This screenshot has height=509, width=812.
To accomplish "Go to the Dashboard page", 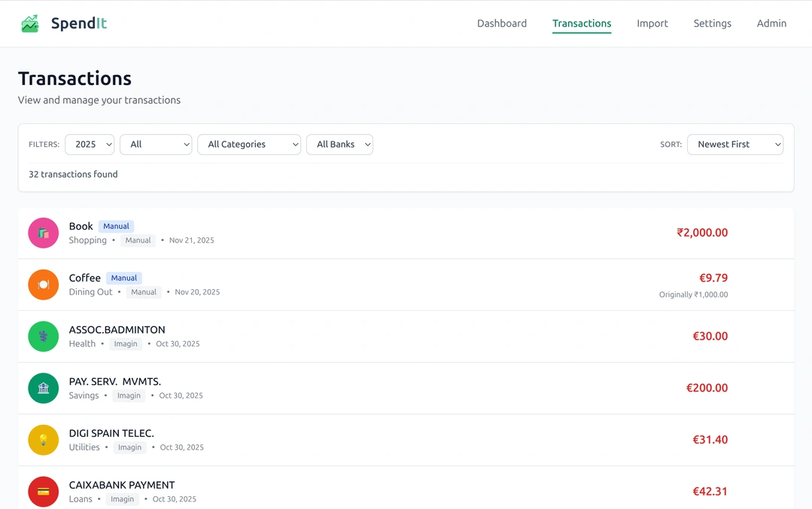I will [502, 23].
